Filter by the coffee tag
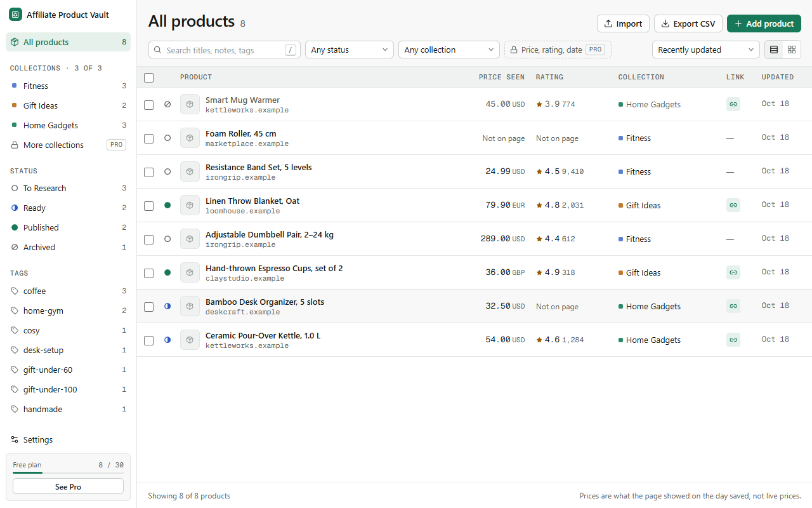This screenshot has height=508, width=812. click(x=69, y=291)
